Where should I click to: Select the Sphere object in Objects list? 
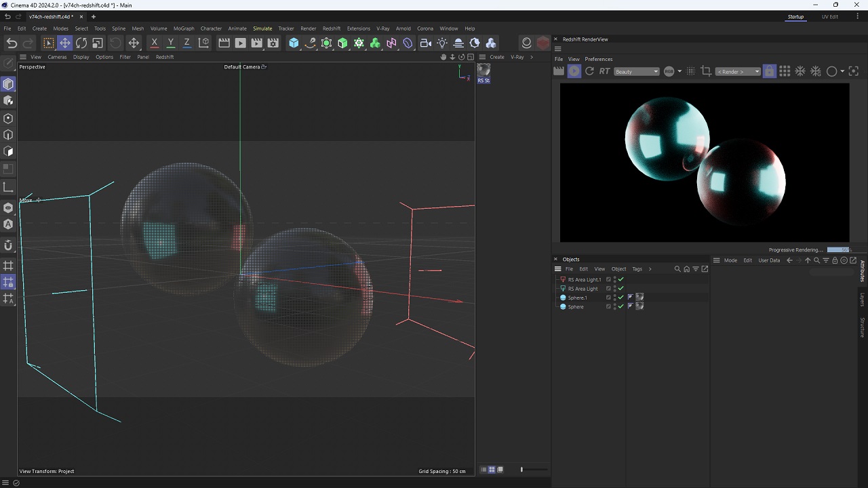(576, 307)
